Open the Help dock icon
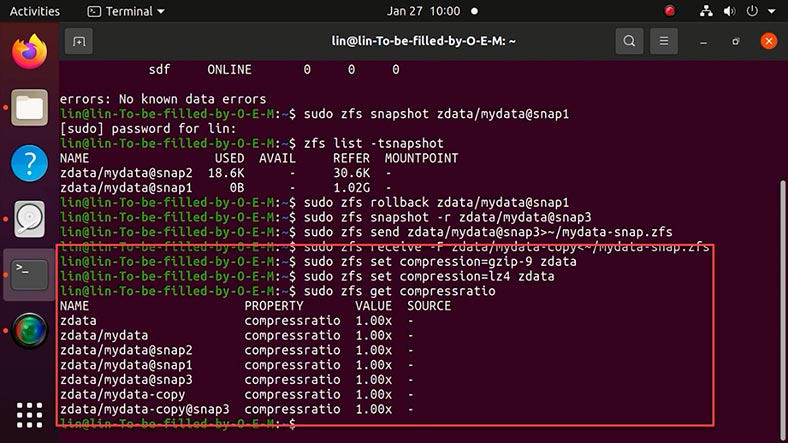Image resolution: width=788 pixels, height=443 pixels. [x=30, y=163]
